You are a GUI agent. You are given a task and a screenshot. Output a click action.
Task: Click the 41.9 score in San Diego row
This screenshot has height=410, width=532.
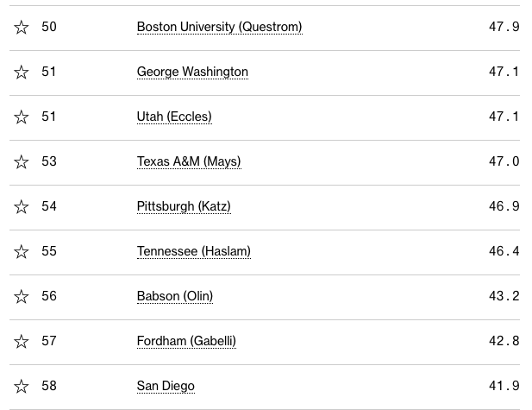click(x=504, y=386)
